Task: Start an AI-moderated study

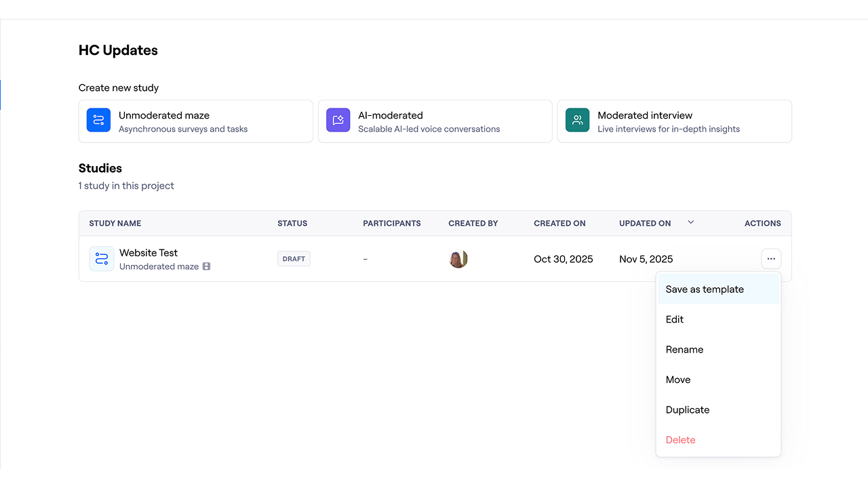Action: click(x=435, y=121)
